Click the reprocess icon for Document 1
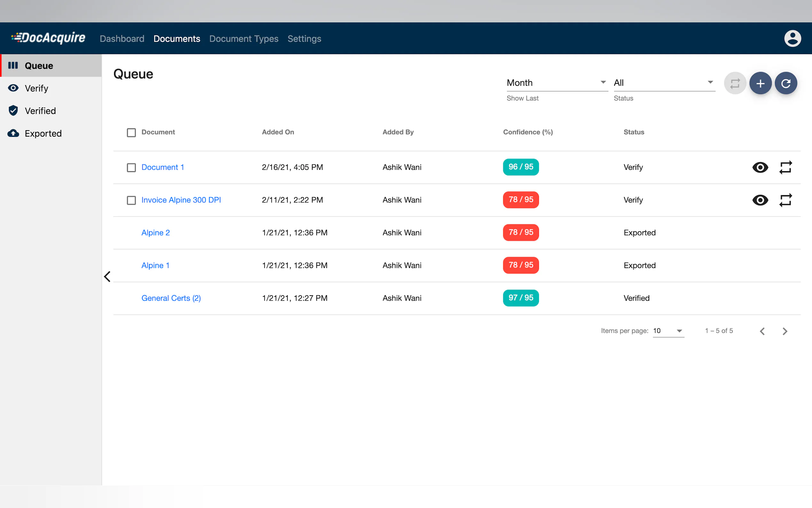This screenshot has width=812, height=508. [x=785, y=167]
